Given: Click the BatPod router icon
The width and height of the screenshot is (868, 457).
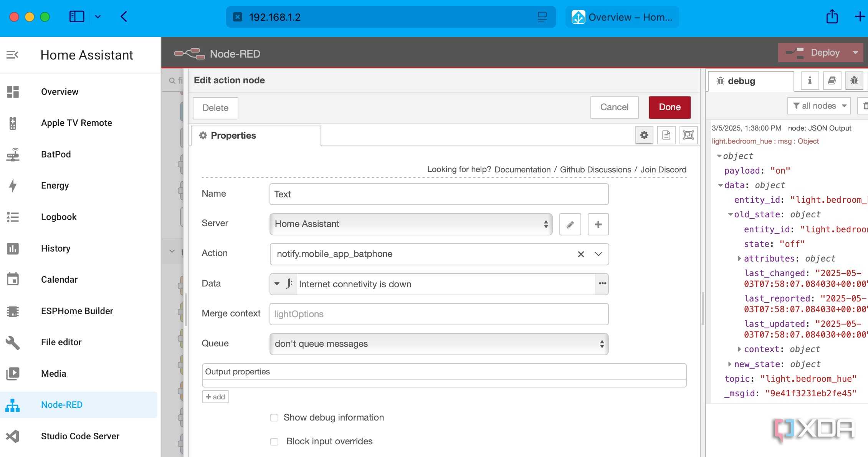Looking at the screenshot, I should (13, 154).
